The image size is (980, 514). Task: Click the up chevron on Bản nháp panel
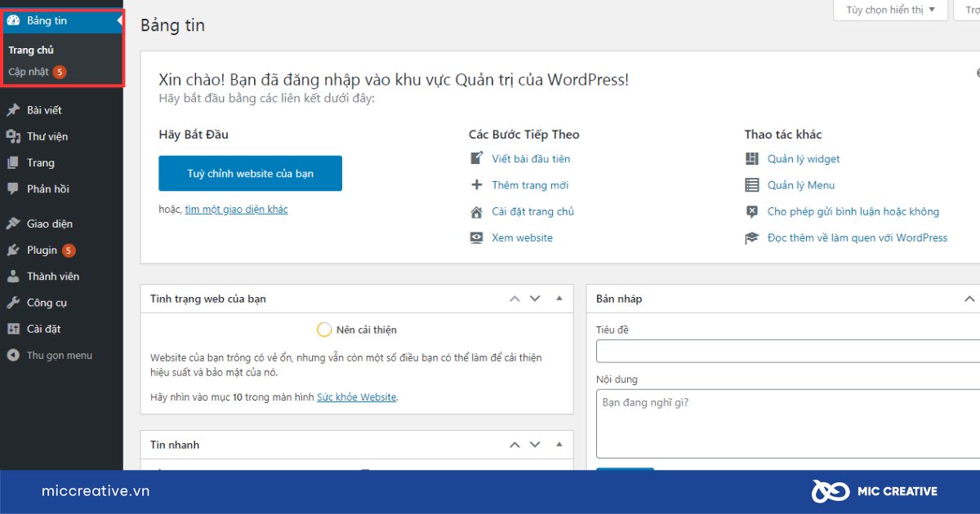click(970, 299)
